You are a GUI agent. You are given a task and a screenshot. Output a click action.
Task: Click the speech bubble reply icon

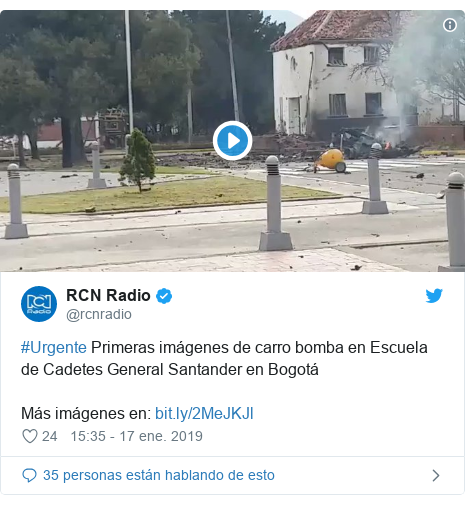pyautogui.click(x=29, y=475)
